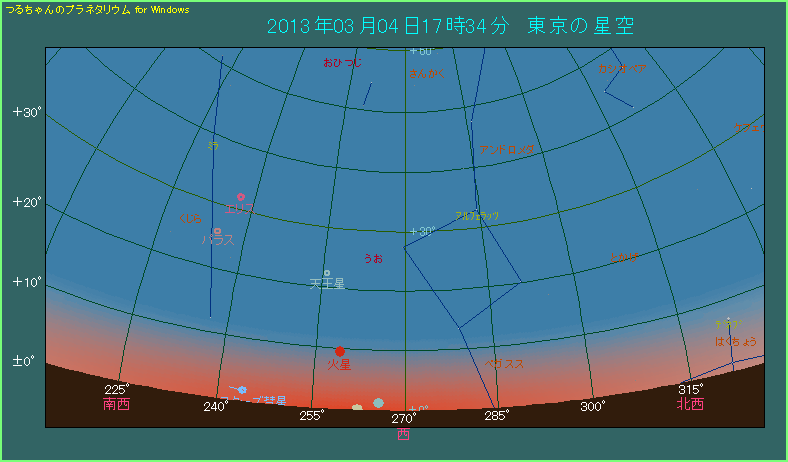Click the Pisces (うお) constellation label
This screenshot has width=788, height=462.
(372, 258)
